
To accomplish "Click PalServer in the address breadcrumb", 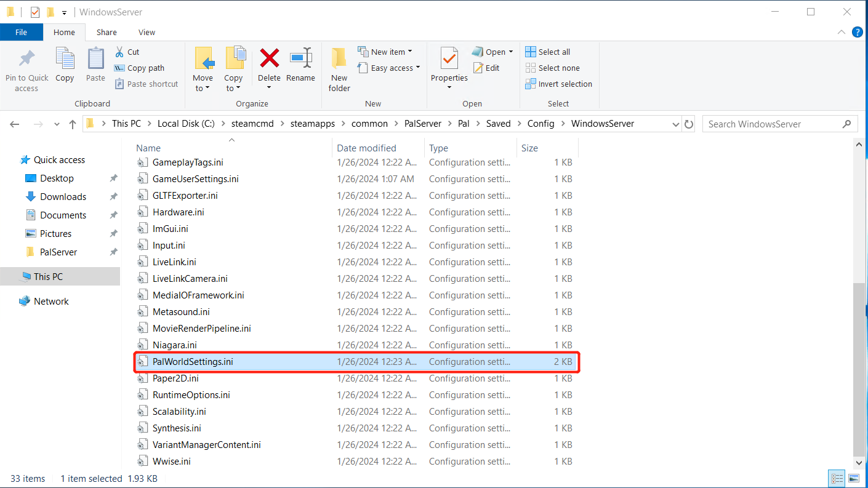I will click(x=423, y=124).
